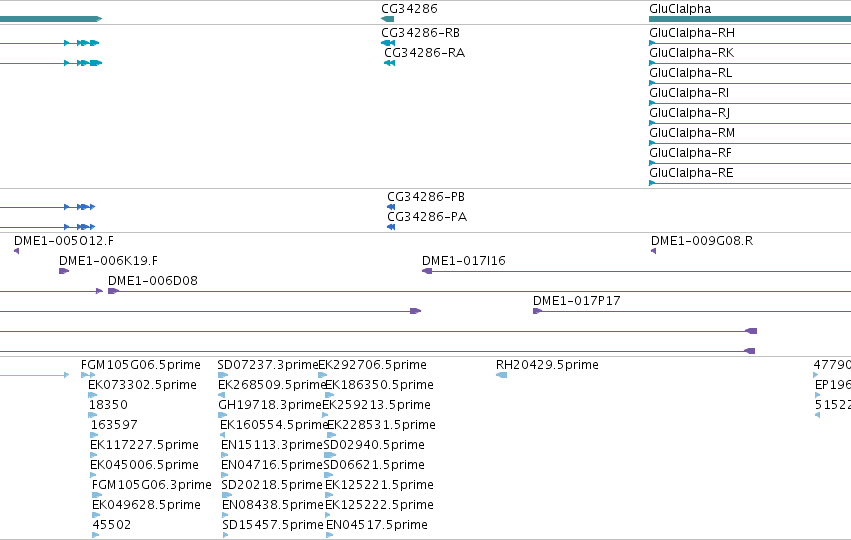This screenshot has width=851, height=540.
Task: Select EST SD20218.5prime
Action: click(272, 485)
